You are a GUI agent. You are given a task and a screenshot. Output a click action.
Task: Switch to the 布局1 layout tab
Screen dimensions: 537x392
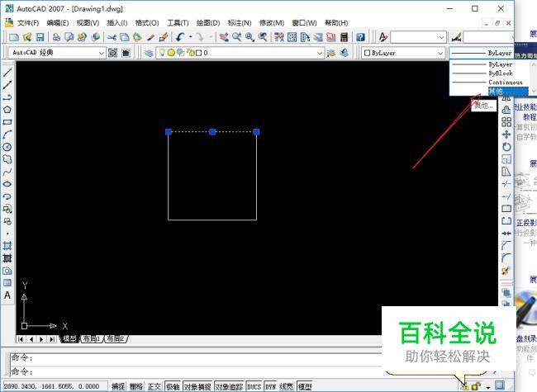tap(92, 338)
